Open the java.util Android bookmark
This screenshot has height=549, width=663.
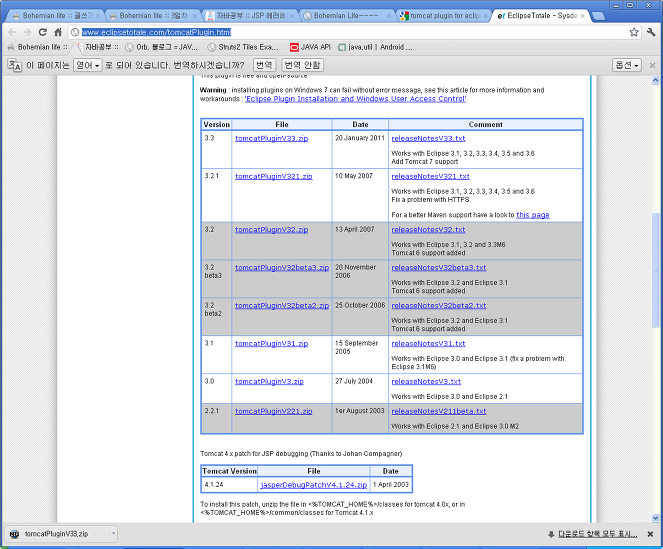[x=375, y=47]
